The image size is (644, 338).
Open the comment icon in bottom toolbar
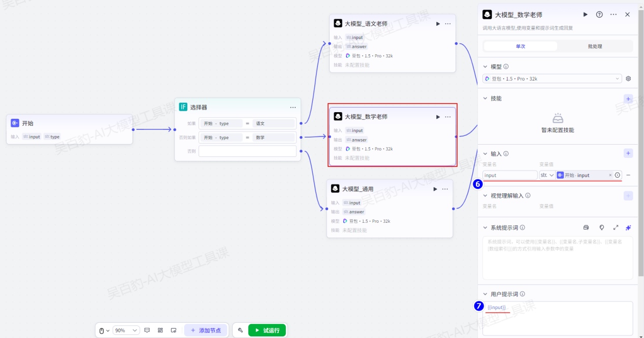[147, 330]
